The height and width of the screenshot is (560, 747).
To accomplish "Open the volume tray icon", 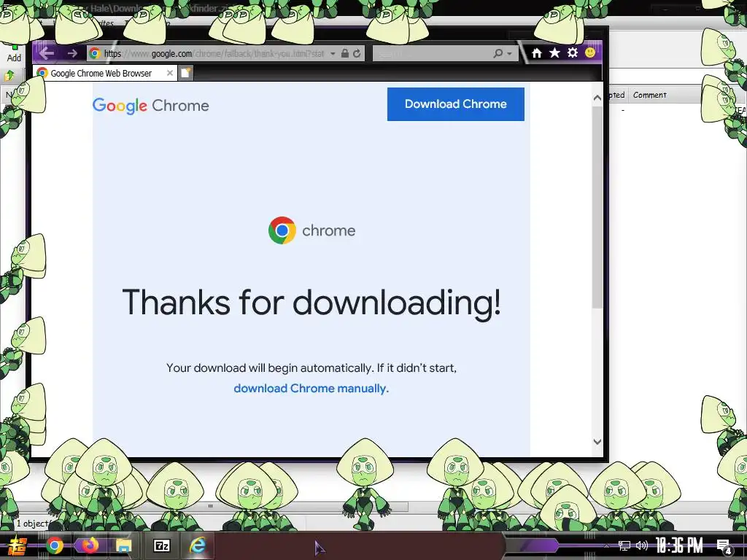I will (x=642, y=545).
